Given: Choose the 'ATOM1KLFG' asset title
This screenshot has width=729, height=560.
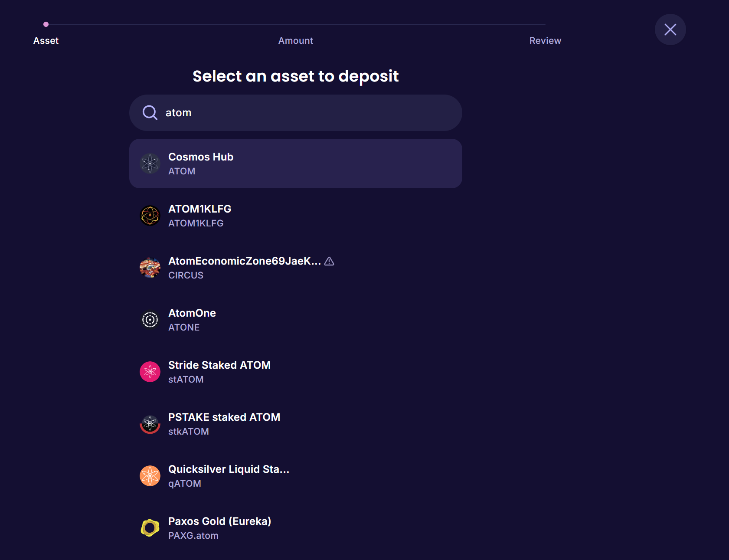Looking at the screenshot, I should coord(200,209).
